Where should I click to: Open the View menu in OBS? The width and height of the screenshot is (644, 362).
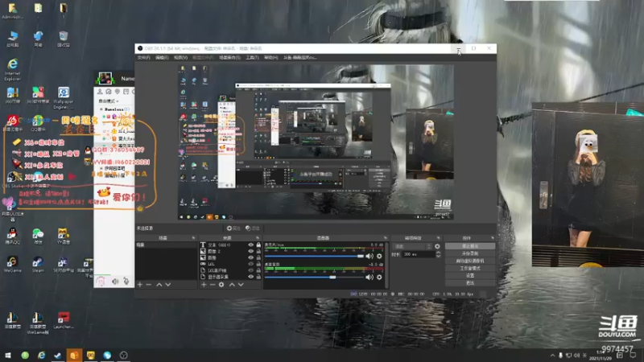(x=180, y=57)
